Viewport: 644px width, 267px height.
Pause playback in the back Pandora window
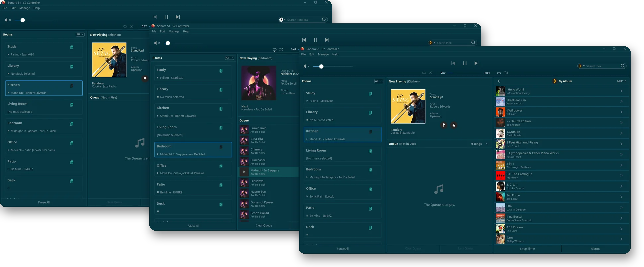(x=166, y=17)
